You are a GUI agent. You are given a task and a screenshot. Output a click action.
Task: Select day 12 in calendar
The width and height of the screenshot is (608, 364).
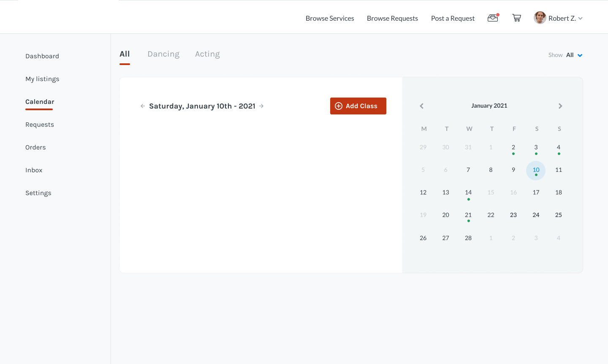pos(423,192)
